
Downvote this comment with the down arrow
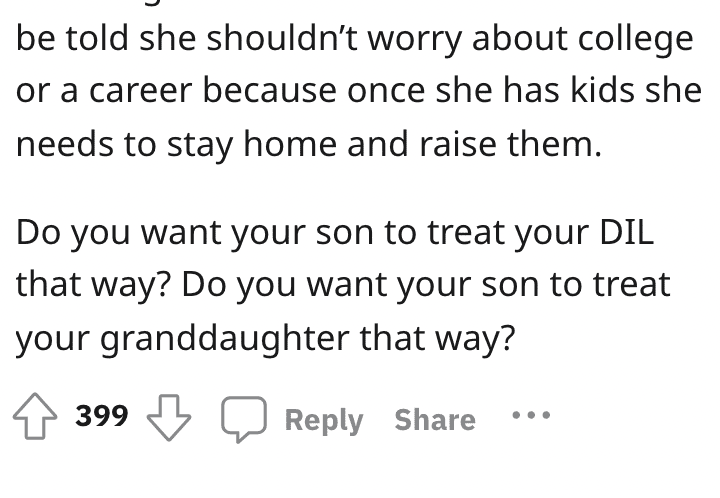[169, 417]
